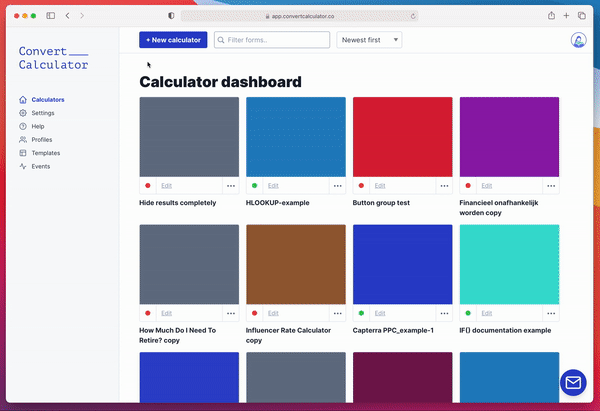600x411 pixels.
Task: Edit the Capterra PPC_example-1 calculator
Action: tap(380, 313)
